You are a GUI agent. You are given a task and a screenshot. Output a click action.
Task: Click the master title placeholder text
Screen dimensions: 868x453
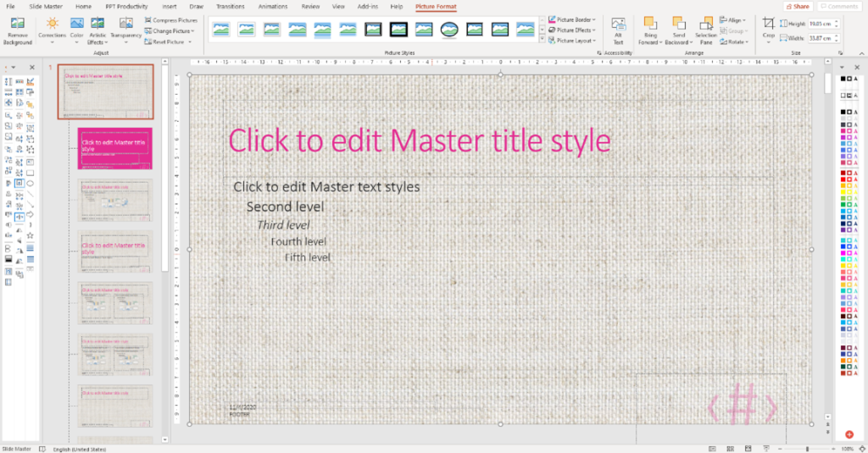point(420,141)
